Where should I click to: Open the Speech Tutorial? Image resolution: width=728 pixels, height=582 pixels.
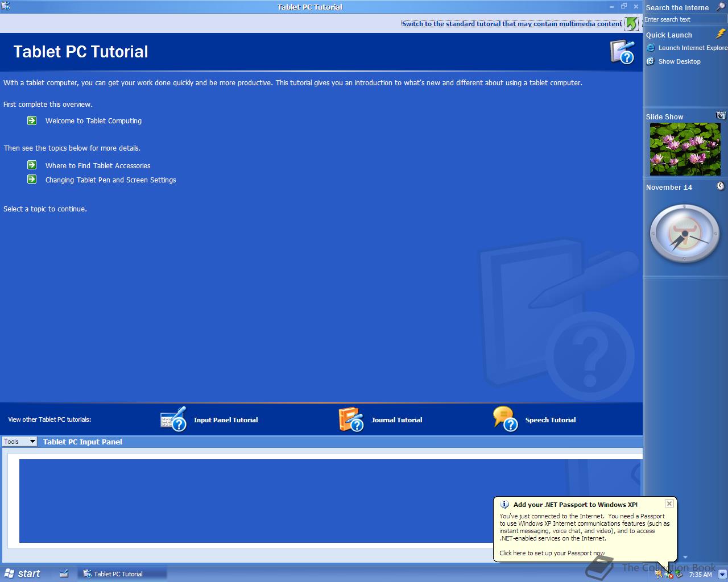point(551,420)
